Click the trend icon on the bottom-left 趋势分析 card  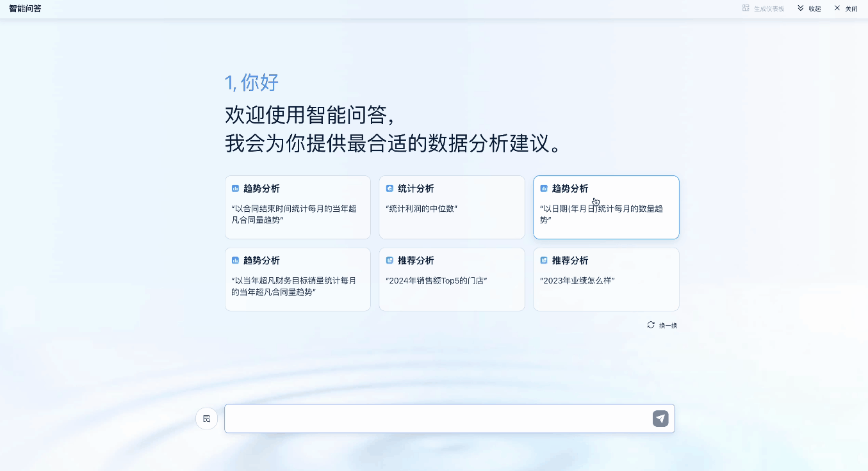235,260
